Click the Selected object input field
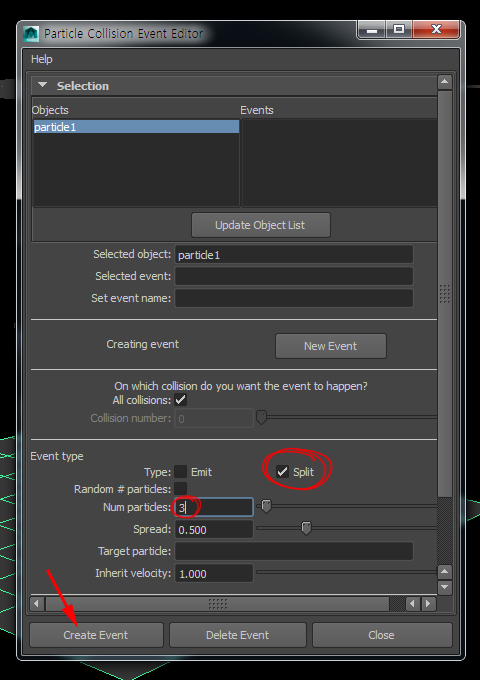 [294, 255]
